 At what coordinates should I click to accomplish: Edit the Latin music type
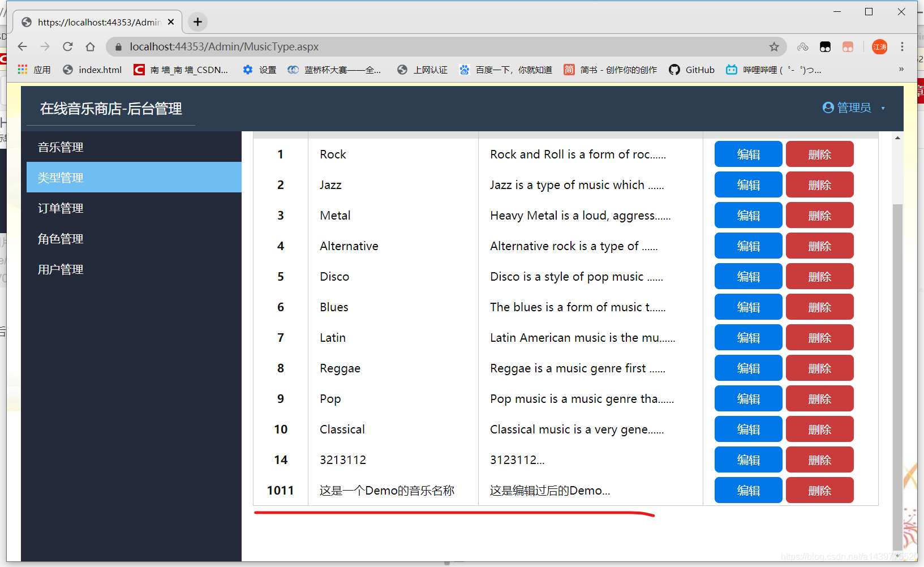click(x=749, y=338)
